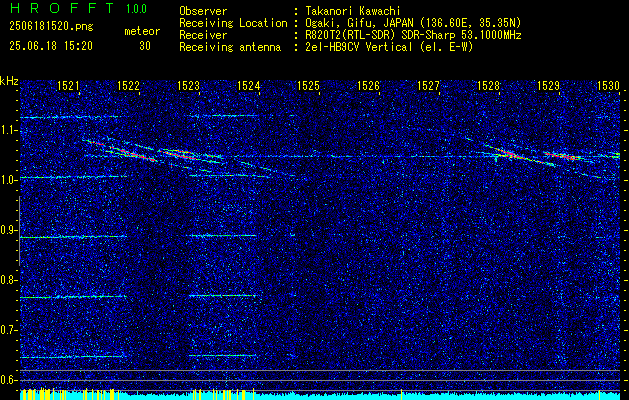Click the 1523 time axis marker
Image resolution: width=629 pixels, height=400 pixels.
click(x=189, y=85)
